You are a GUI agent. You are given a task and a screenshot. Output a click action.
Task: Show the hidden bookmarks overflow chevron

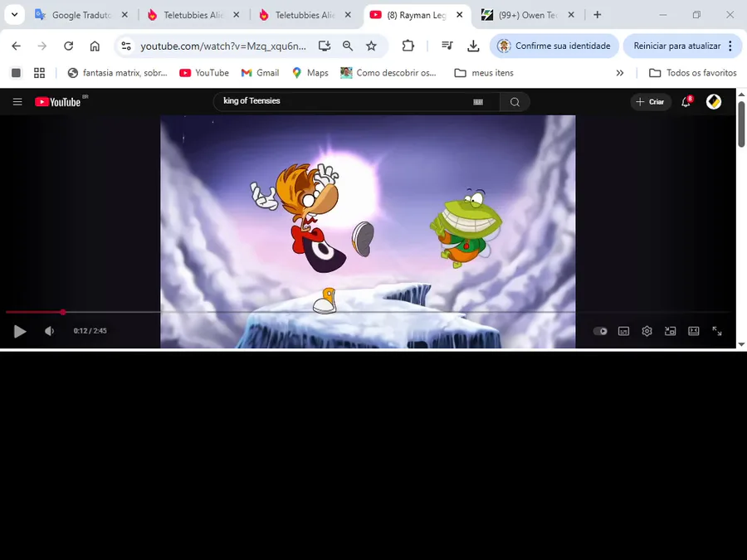(620, 73)
